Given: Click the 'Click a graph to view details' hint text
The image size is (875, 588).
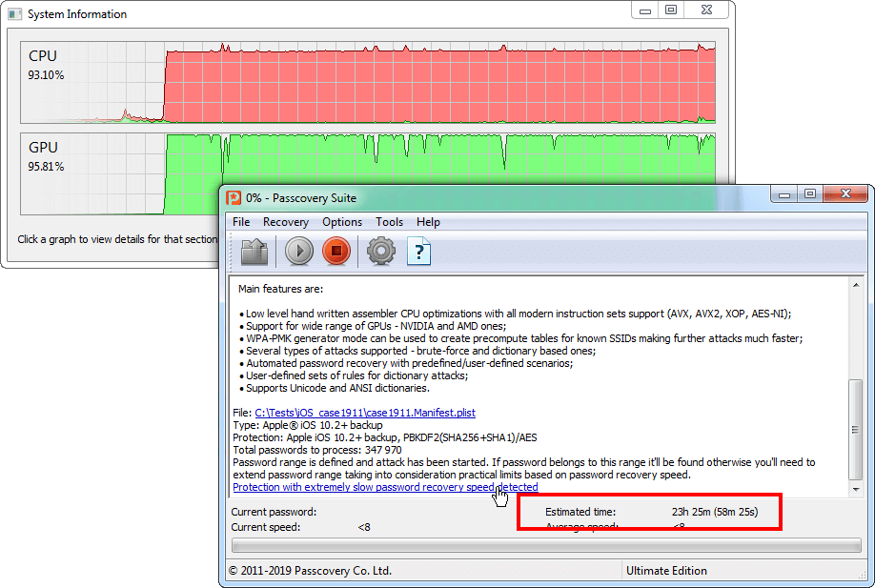Looking at the screenshot, I should pos(117,239).
